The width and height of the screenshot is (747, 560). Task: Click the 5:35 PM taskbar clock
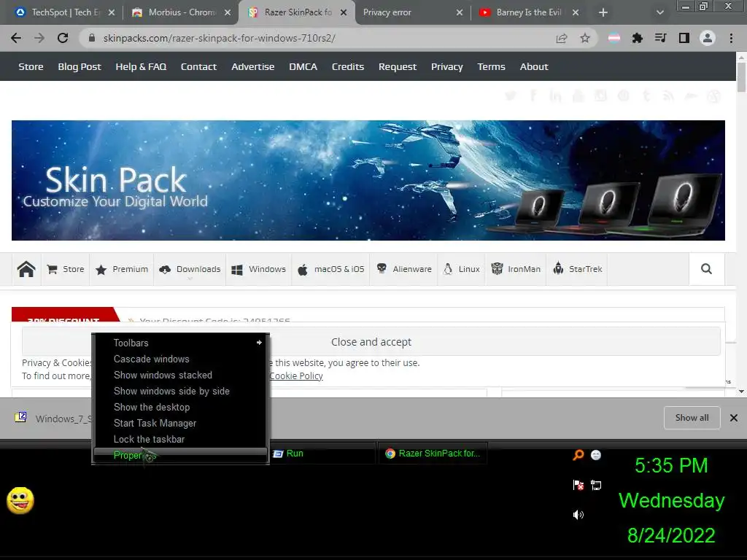[671, 466]
